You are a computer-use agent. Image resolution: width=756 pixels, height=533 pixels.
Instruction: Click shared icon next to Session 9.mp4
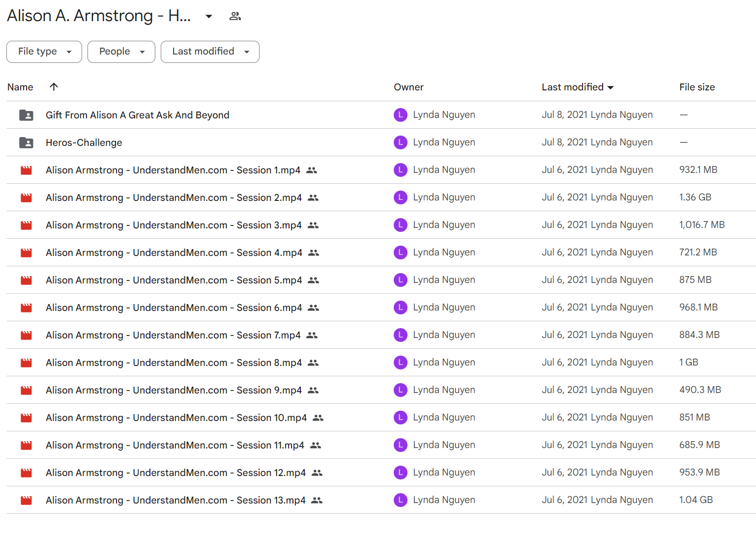(313, 390)
